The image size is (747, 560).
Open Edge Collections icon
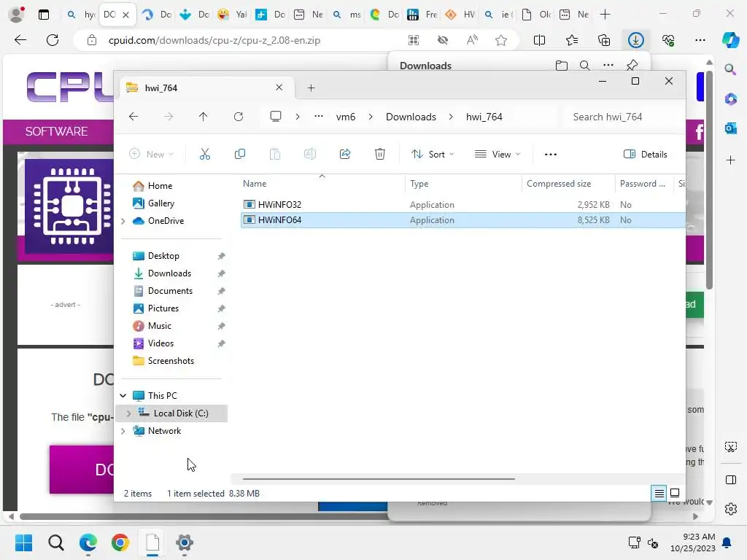coord(603,41)
